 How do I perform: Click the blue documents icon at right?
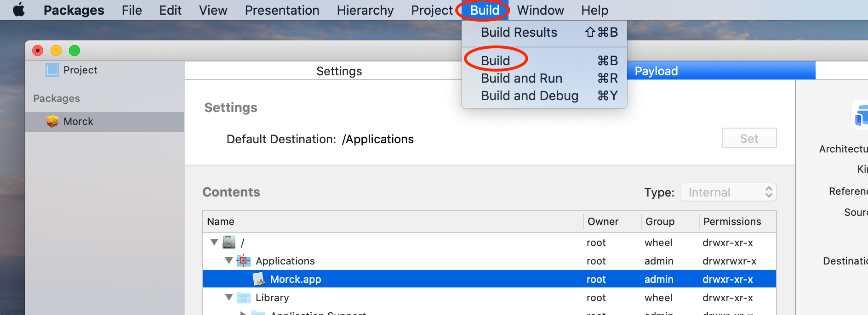click(861, 116)
